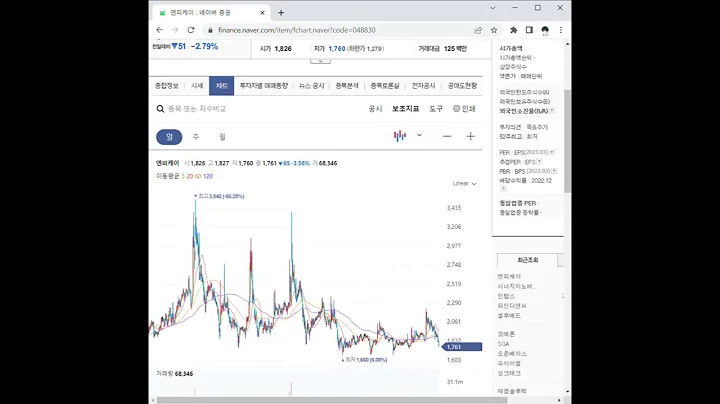The width and height of the screenshot is (720, 404).
Task: Open the 보조지표 indicators menu
Action: 405,109
